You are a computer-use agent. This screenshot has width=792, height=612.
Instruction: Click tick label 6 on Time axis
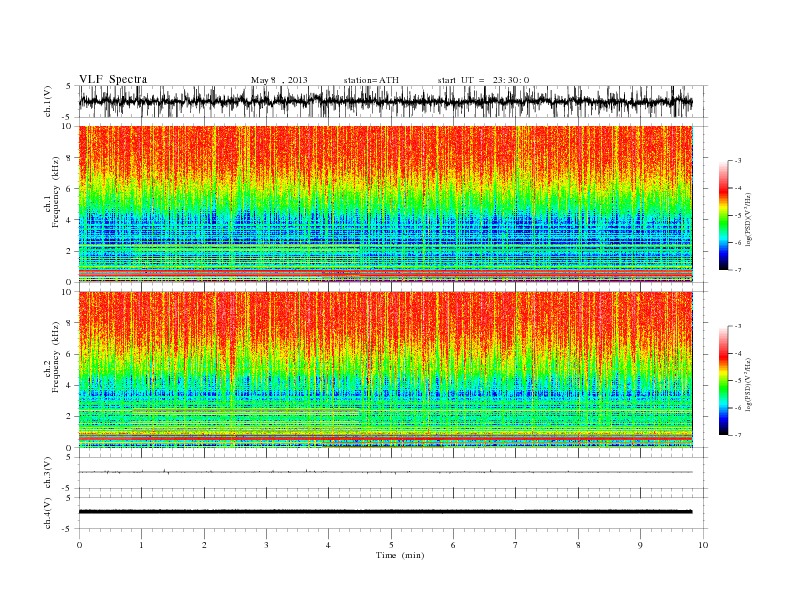453,545
